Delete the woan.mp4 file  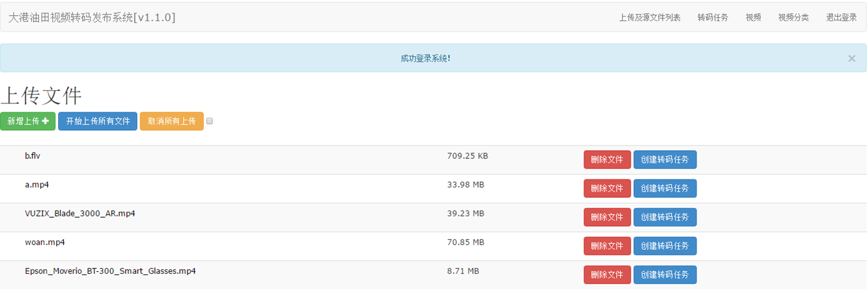(607, 246)
